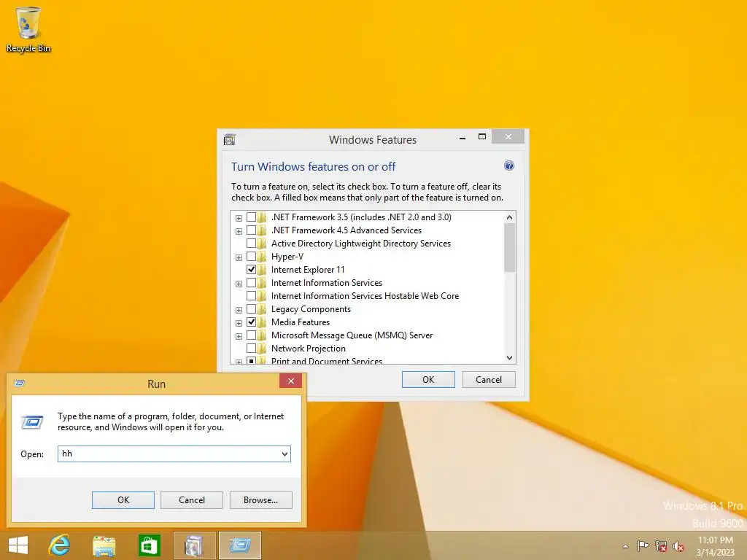Open the Start button on the taskbar
Viewport: 747px width, 560px height.
pos(18,545)
